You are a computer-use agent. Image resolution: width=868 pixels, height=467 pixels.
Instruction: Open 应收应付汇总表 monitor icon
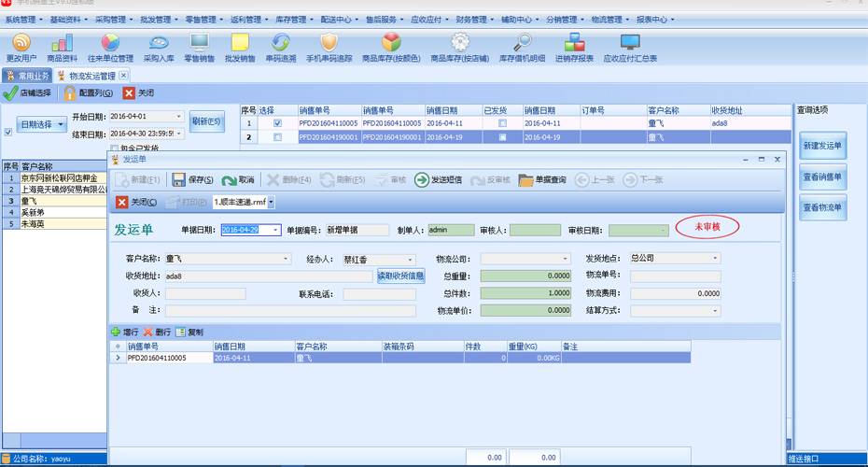[x=630, y=43]
